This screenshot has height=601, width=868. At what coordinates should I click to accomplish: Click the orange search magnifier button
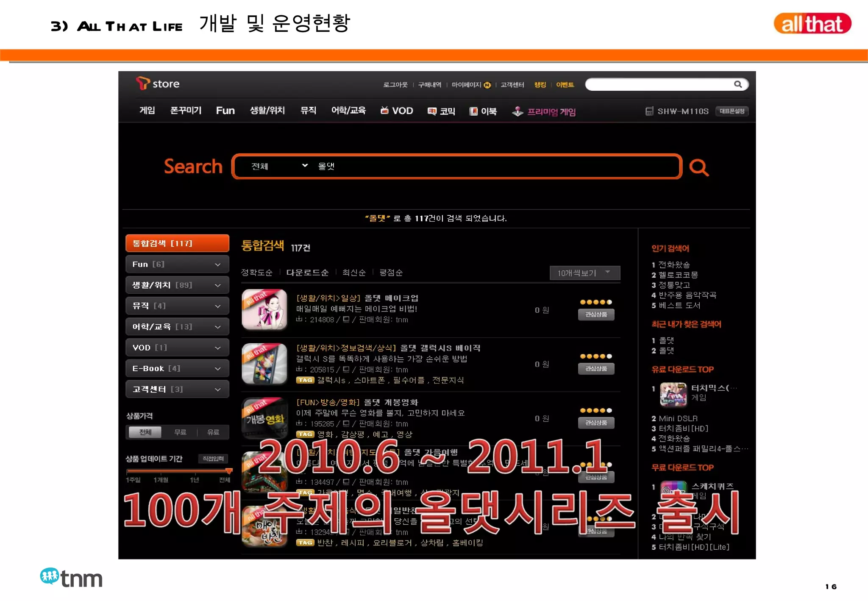pos(698,167)
